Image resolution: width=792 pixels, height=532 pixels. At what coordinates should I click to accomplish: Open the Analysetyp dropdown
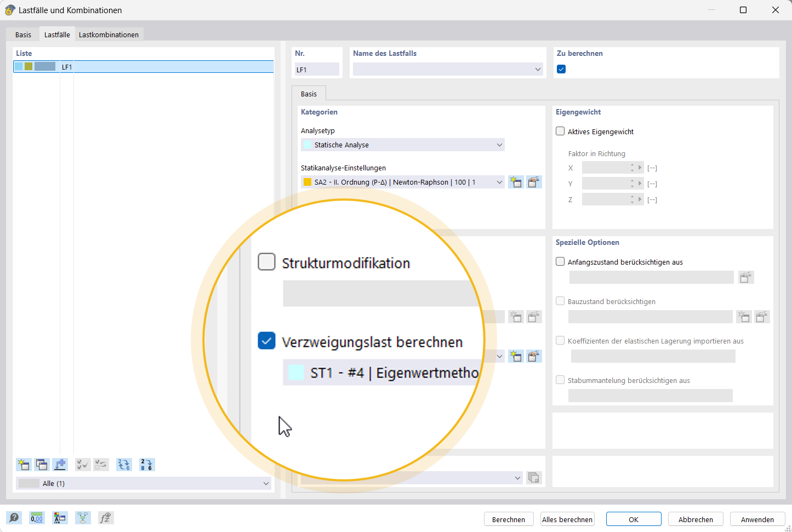(498, 145)
